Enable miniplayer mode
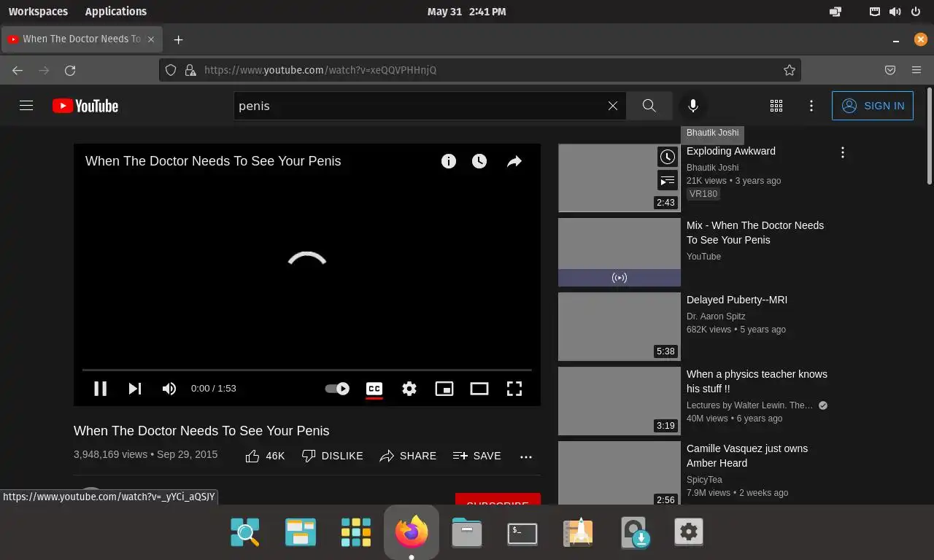Image resolution: width=934 pixels, height=560 pixels. point(444,389)
